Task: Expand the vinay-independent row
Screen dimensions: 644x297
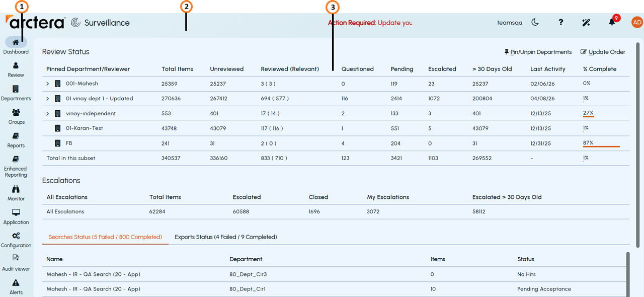Action: [48, 114]
